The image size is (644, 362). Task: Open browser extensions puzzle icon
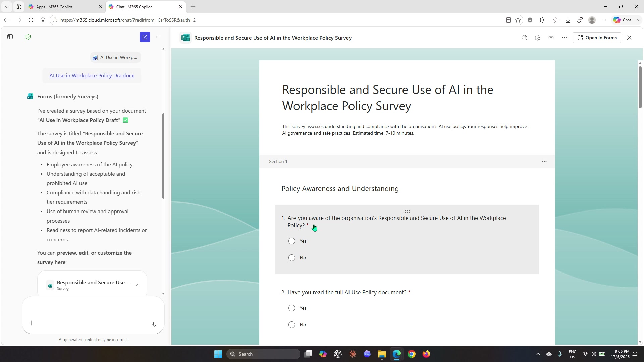[x=542, y=20]
